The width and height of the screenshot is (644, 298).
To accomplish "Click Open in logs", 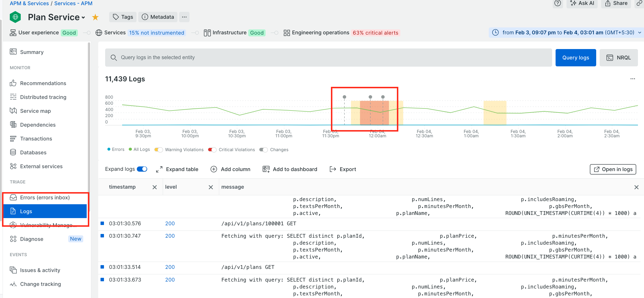I will [613, 169].
